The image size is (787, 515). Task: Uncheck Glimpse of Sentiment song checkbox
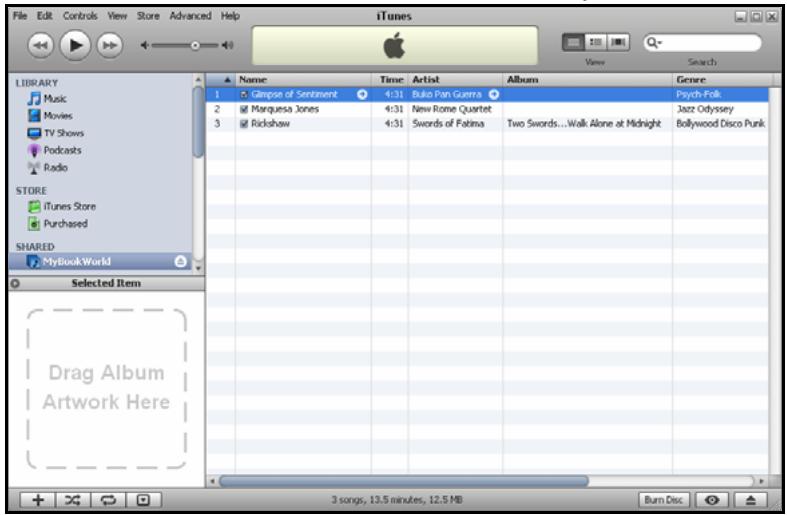(x=244, y=94)
